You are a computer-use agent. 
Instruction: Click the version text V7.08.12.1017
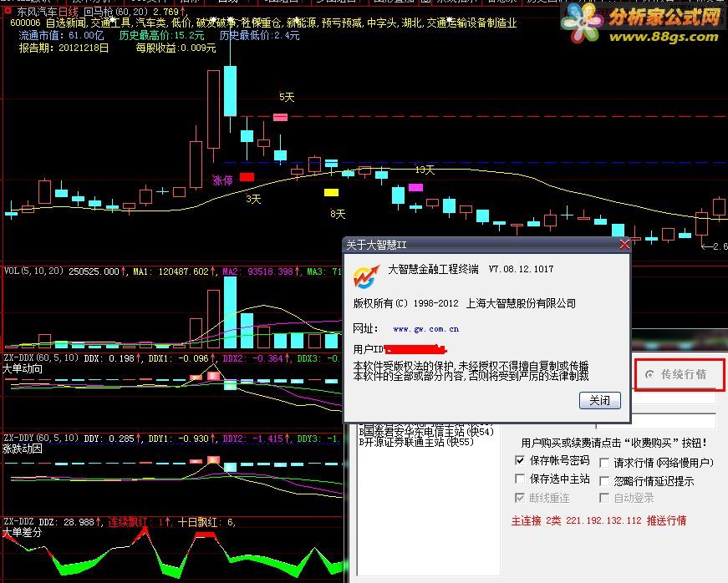click(x=521, y=269)
